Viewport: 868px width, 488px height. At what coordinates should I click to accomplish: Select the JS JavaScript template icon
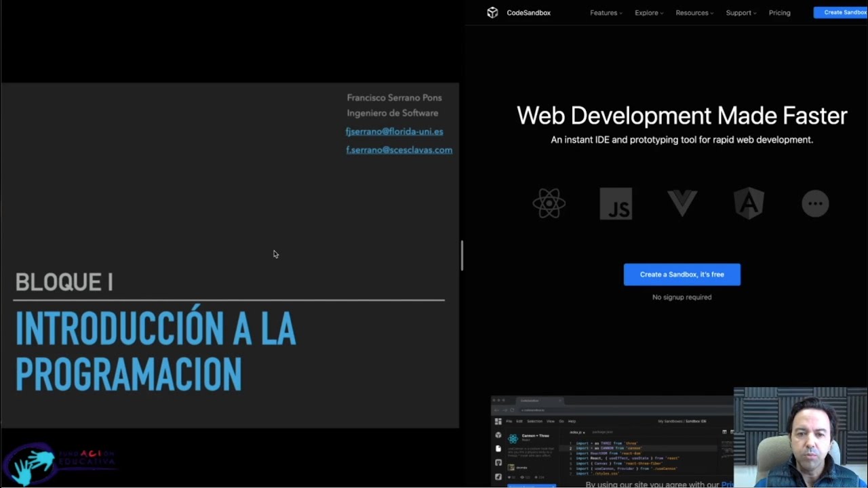click(x=616, y=203)
